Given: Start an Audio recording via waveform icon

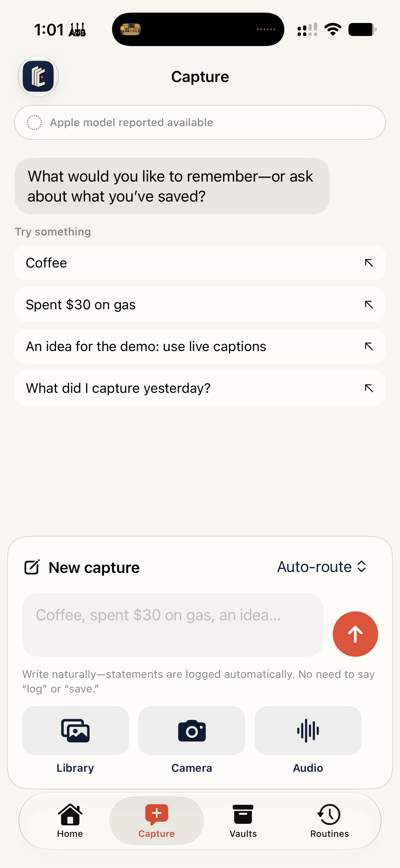Looking at the screenshot, I should click(x=308, y=730).
